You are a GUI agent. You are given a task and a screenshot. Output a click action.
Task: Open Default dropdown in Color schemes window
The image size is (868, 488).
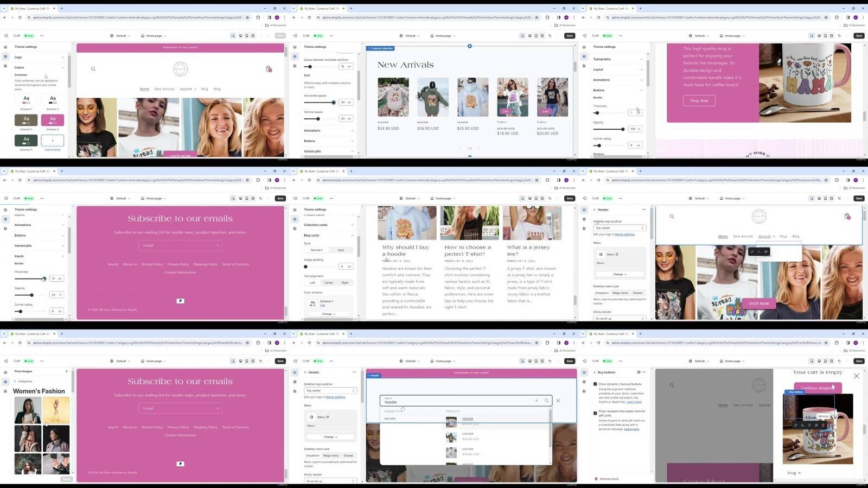coord(120,36)
